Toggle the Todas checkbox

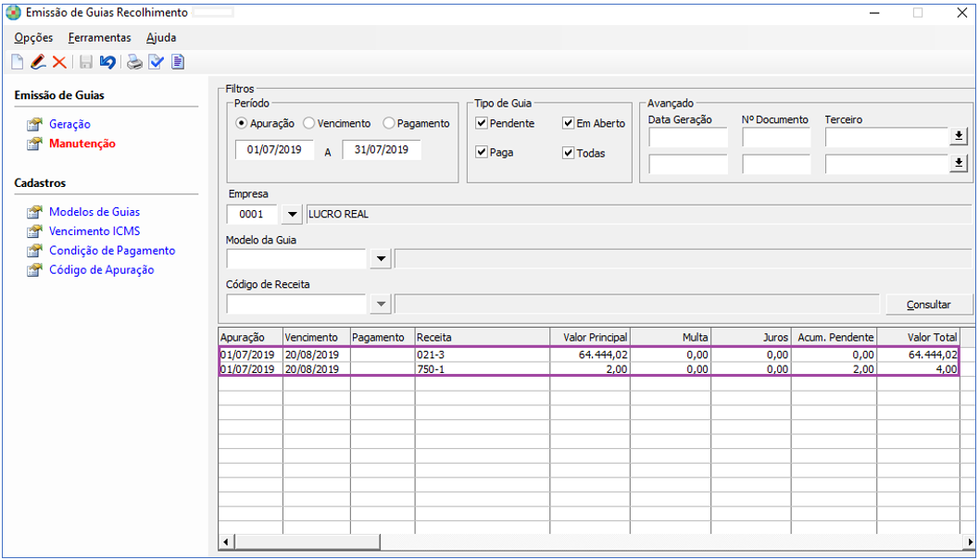568,153
